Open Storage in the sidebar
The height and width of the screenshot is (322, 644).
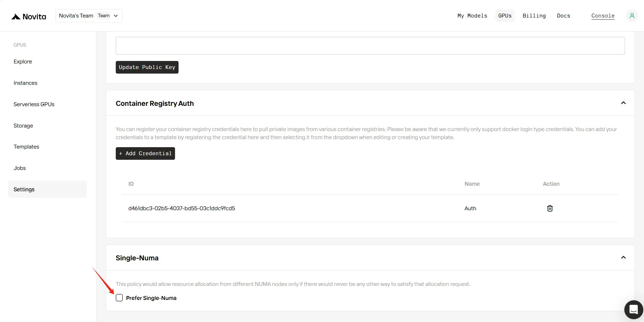23,126
